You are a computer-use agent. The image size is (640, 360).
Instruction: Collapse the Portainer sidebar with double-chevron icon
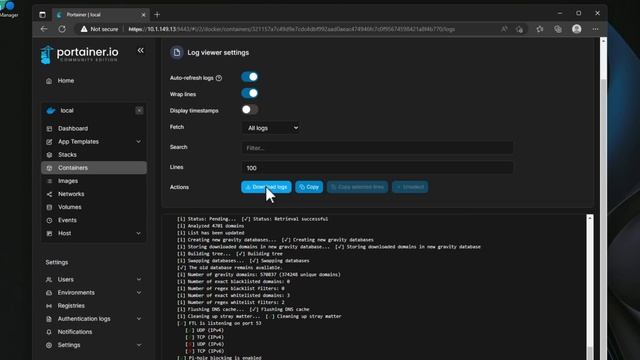pos(140,51)
